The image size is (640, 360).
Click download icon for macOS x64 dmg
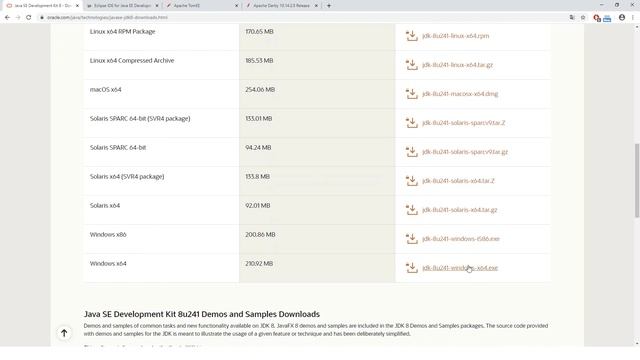pyautogui.click(x=411, y=93)
